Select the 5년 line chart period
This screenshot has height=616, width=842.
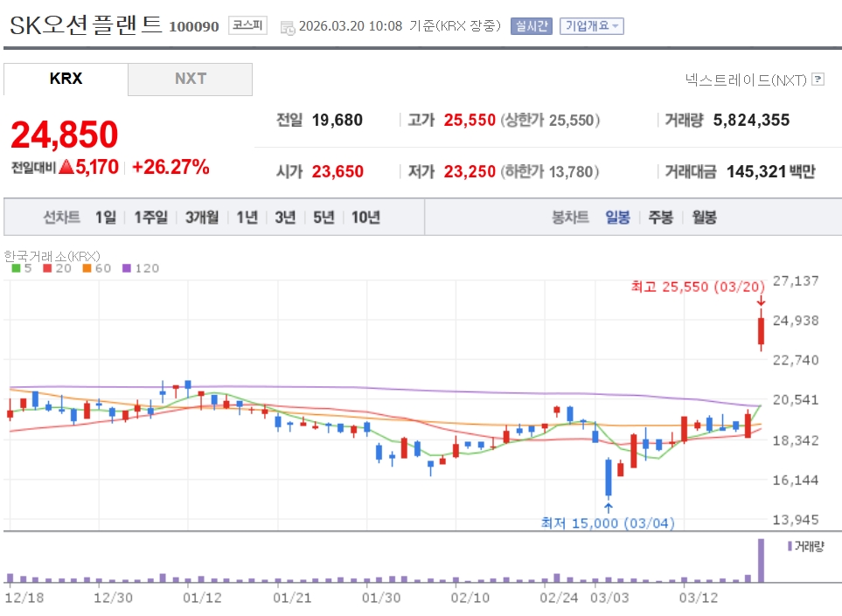click(x=324, y=218)
